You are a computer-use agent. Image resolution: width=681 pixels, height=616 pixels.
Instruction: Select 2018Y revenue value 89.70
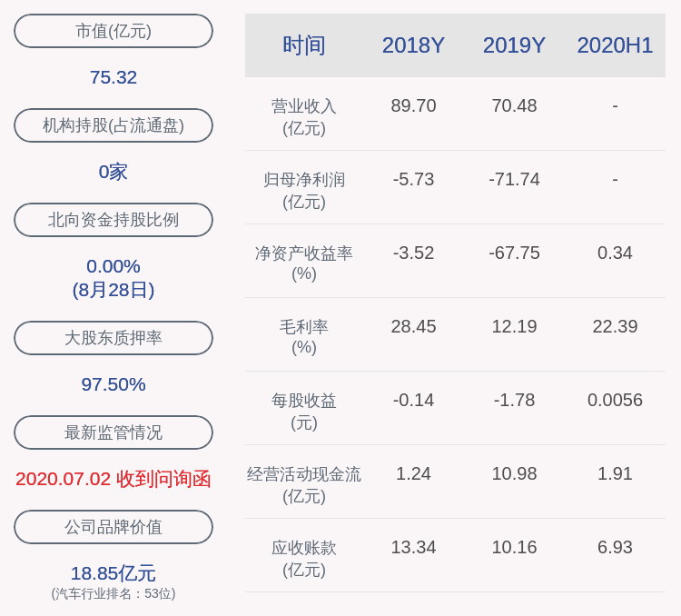point(413,105)
